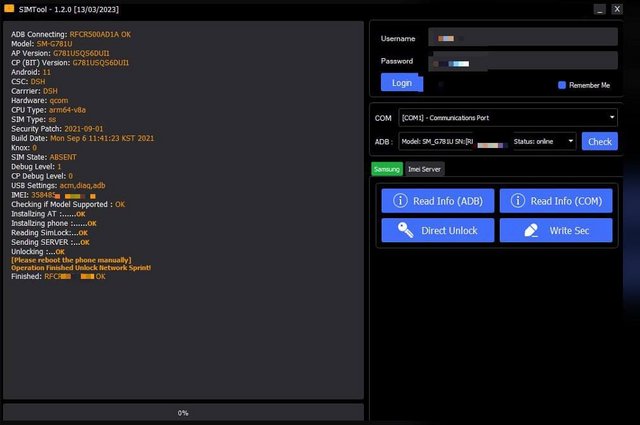Minimize the SIMTool window

coord(600,9)
